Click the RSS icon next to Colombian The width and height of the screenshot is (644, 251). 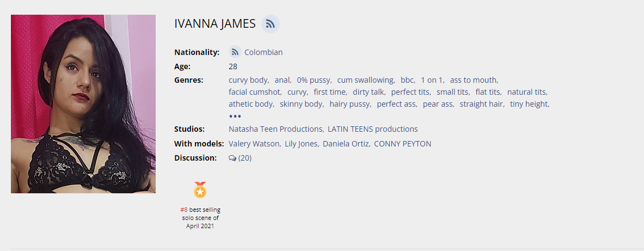pos(235,52)
